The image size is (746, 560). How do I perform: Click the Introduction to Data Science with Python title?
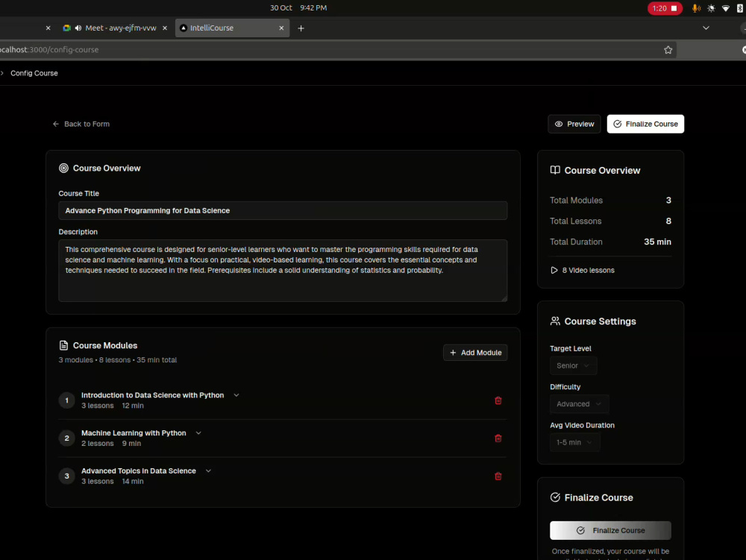(x=152, y=395)
